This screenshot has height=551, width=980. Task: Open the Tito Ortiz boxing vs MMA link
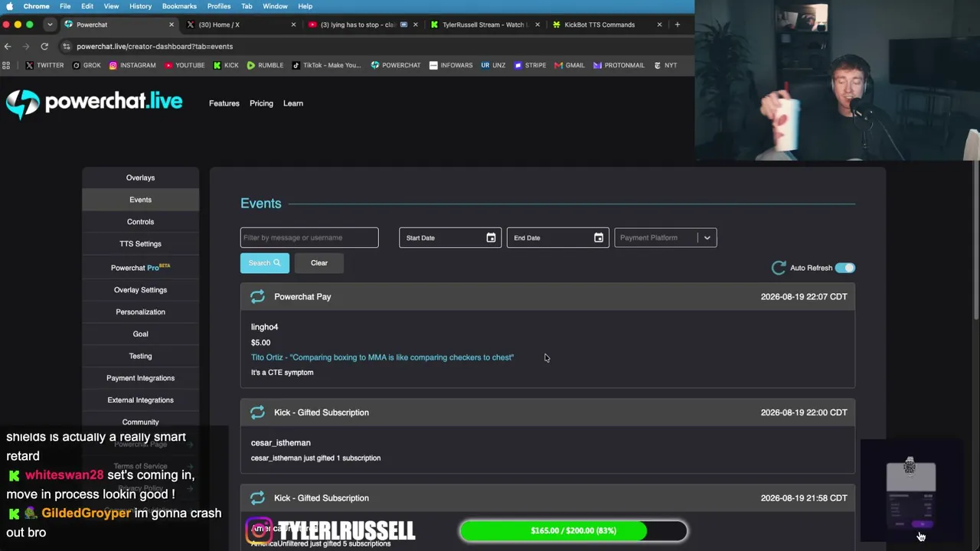pyautogui.click(x=382, y=357)
